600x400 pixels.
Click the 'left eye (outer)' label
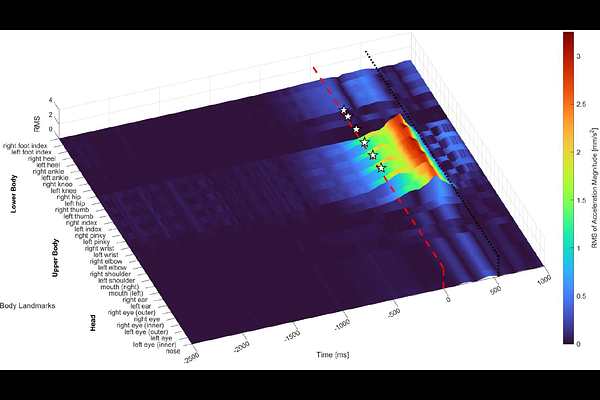(146, 332)
